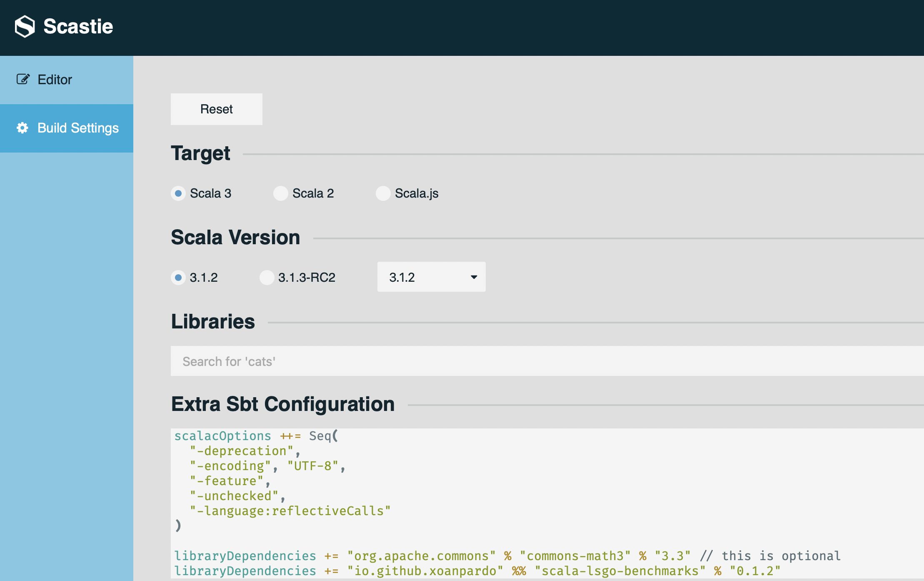Select the Scala 3 target radio button
The image size is (924, 581).
[178, 193]
